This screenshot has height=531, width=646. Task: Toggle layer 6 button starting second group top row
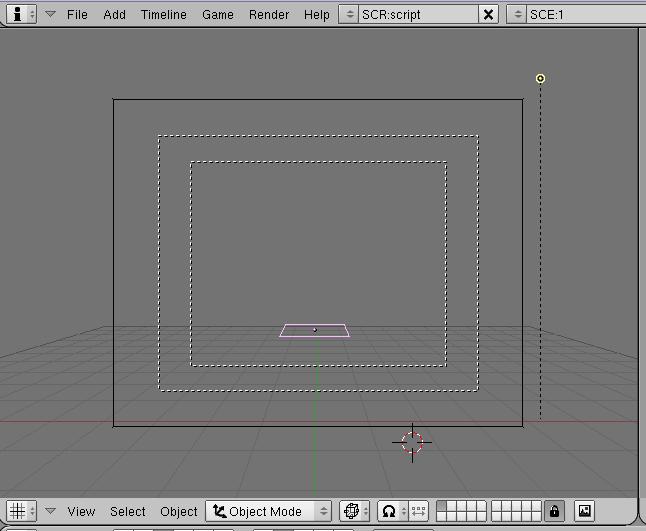(496, 506)
